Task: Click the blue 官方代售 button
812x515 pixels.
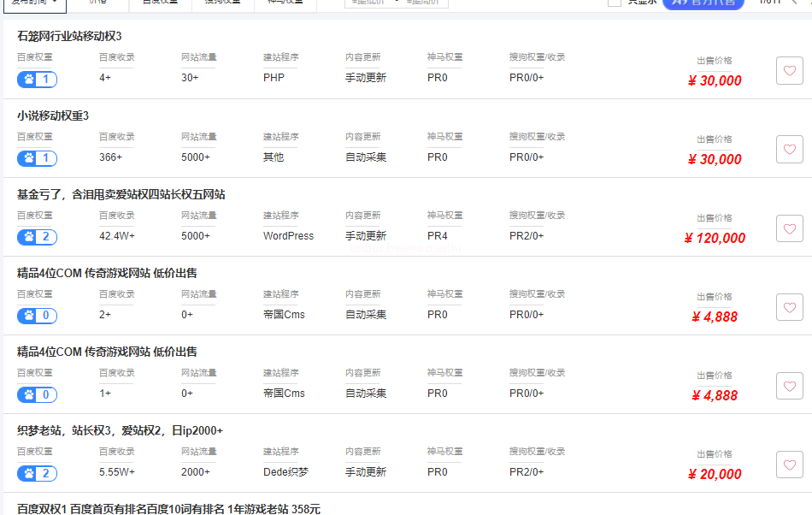Action: (703, 3)
